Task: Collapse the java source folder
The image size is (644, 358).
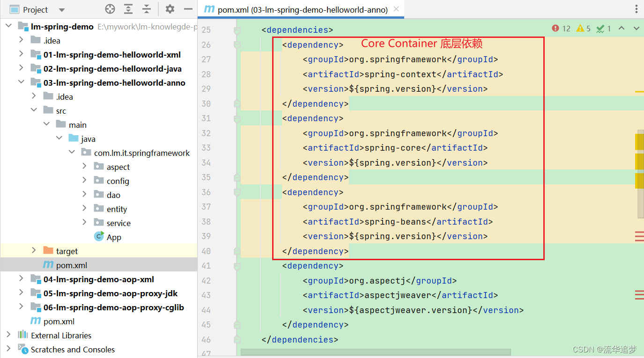Action: [x=59, y=139]
